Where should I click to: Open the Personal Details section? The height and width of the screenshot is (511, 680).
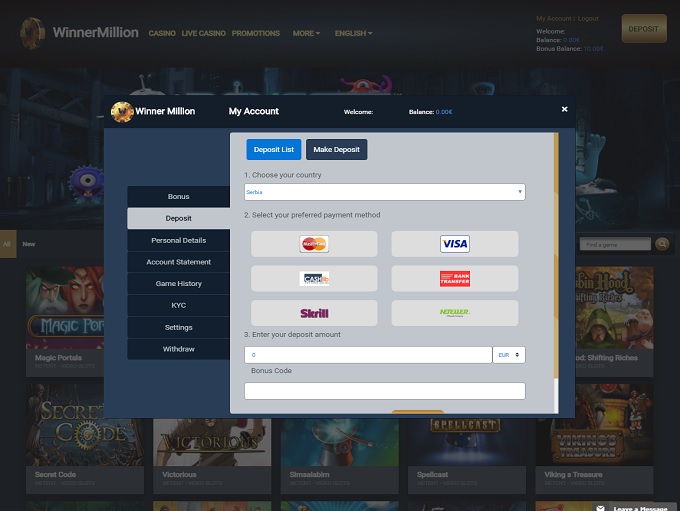[x=178, y=240]
